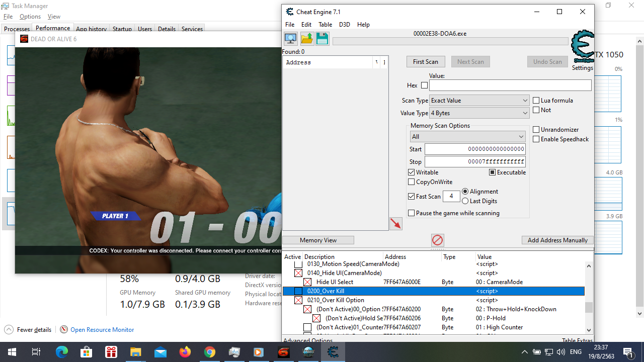Click the battery icon in system tray
The image size is (644, 362).
(537, 352)
